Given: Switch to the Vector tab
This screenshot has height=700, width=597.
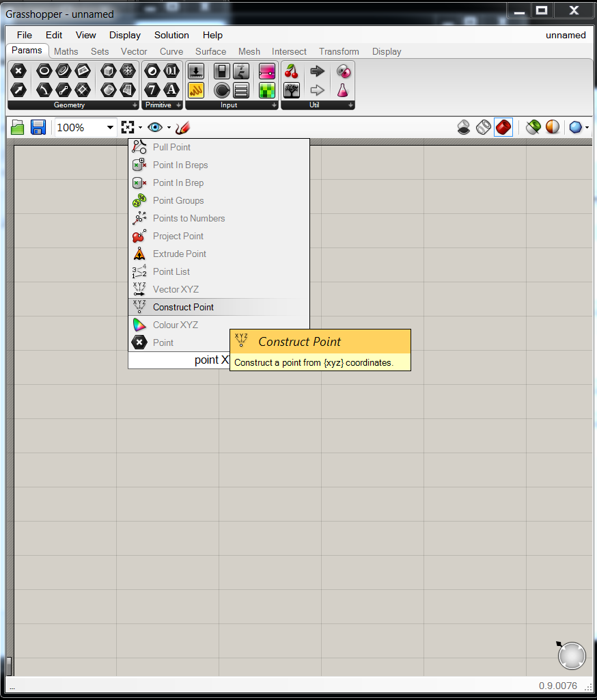Looking at the screenshot, I should pos(134,51).
